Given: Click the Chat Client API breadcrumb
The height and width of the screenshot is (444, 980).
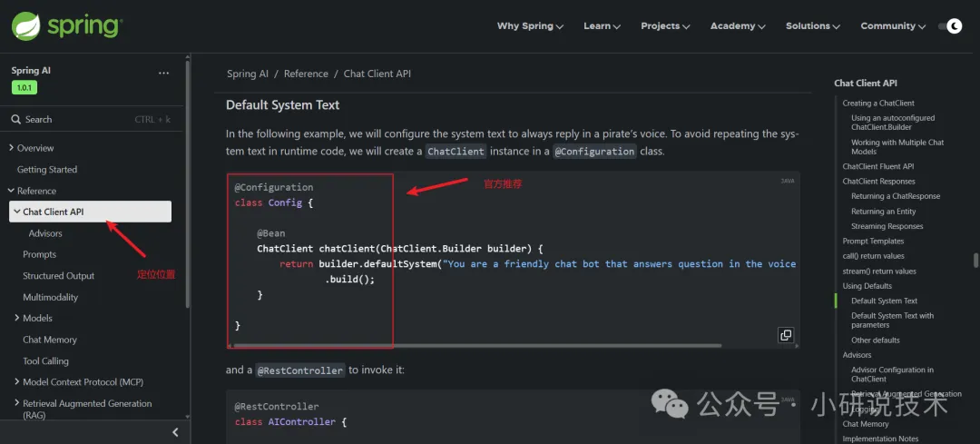Looking at the screenshot, I should [x=377, y=74].
